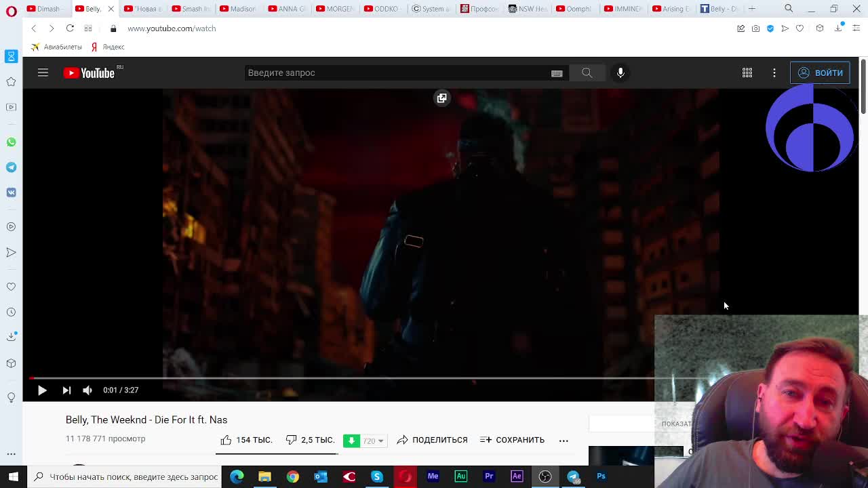Go forward in browser

tap(52, 28)
